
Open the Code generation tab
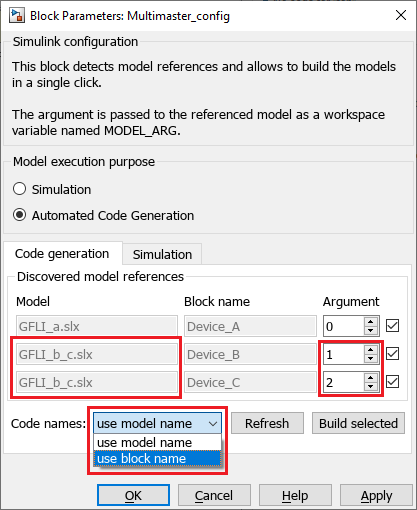[62, 254]
